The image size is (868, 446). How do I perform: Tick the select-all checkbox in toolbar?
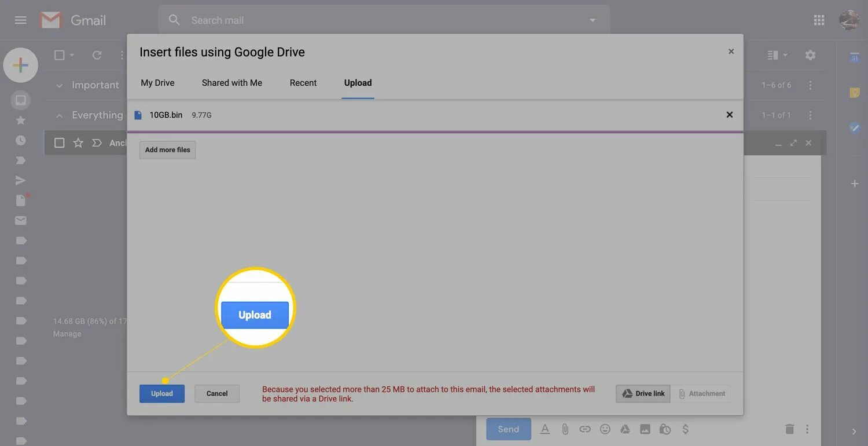(x=59, y=55)
